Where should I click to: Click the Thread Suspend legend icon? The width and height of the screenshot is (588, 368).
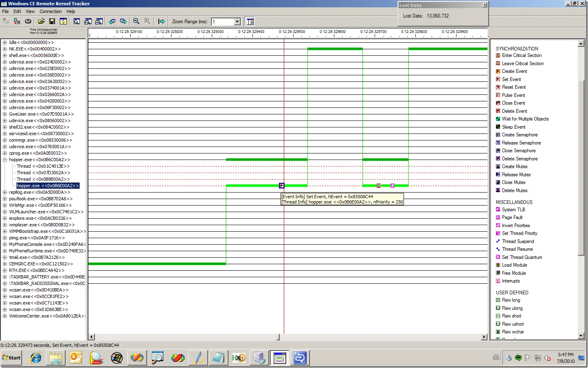(498, 241)
